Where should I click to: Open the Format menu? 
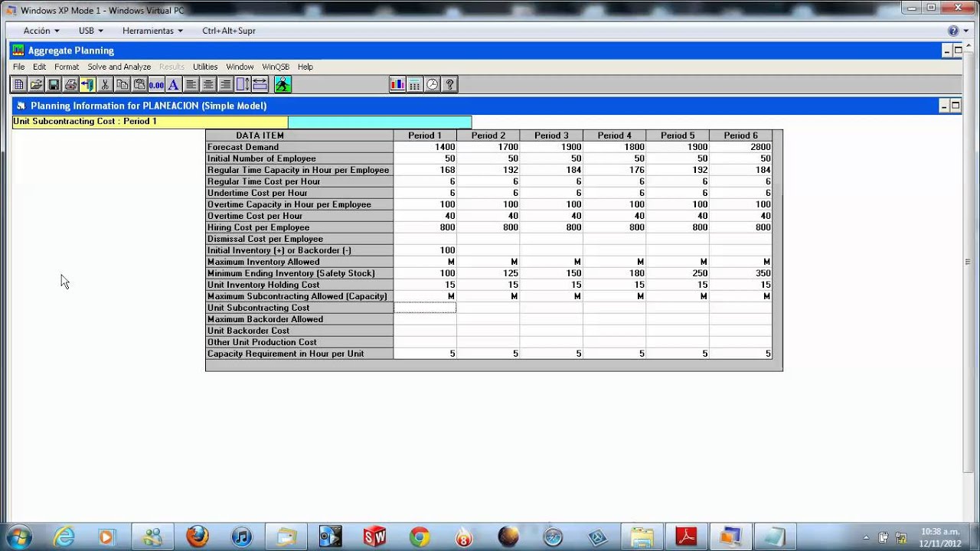pos(67,67)
